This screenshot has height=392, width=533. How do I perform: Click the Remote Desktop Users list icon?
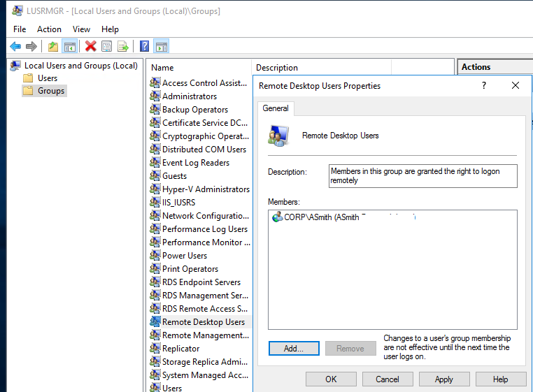pyautogui.click(x=155, y=321)
